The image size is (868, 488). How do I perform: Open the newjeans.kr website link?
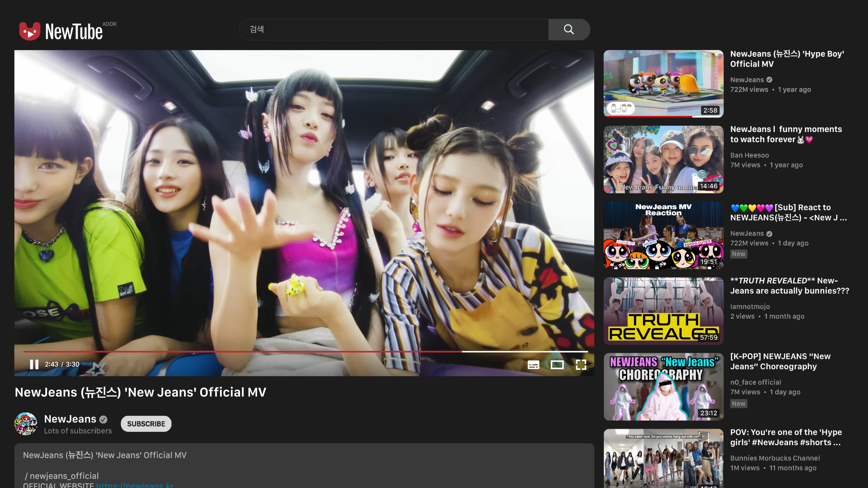tap(135, 485)
